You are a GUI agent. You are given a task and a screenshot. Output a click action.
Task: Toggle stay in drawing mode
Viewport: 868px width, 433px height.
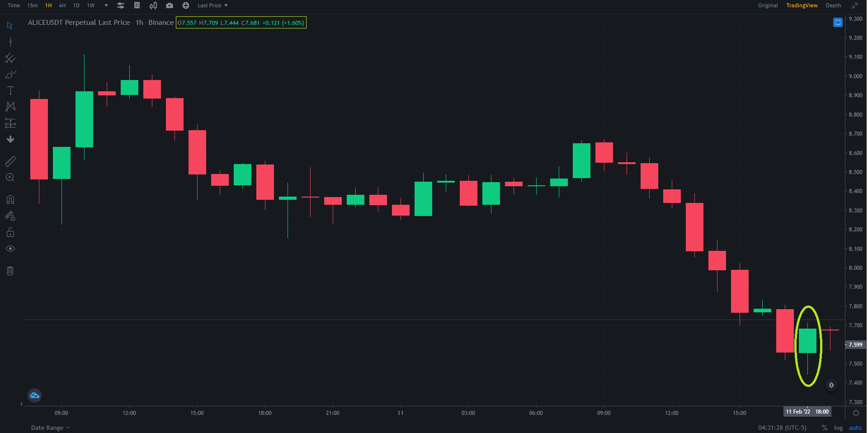click(x=10, y=216)
